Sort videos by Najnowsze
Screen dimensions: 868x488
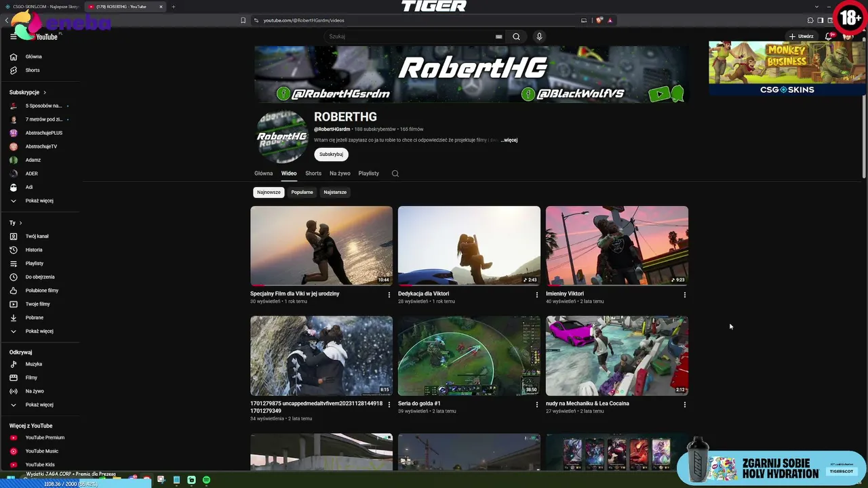(269, 192)
